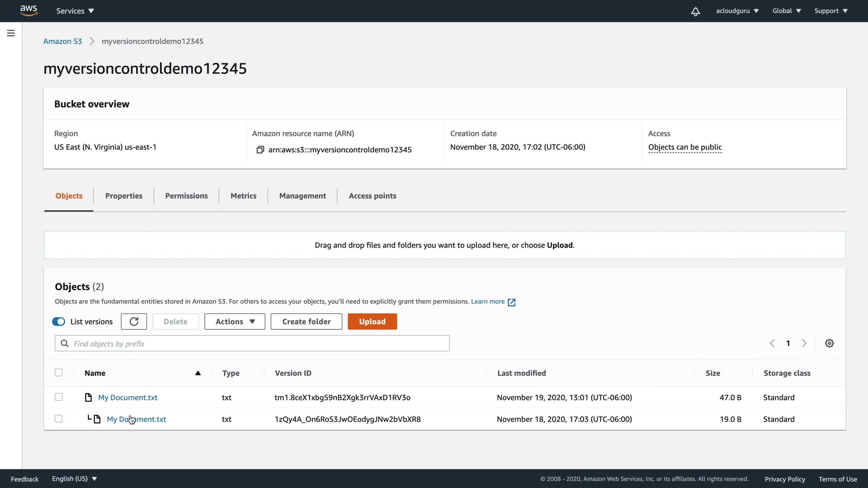Turn off the List versions toggle
The image size is (868, 488).
[x=59, y=321]
